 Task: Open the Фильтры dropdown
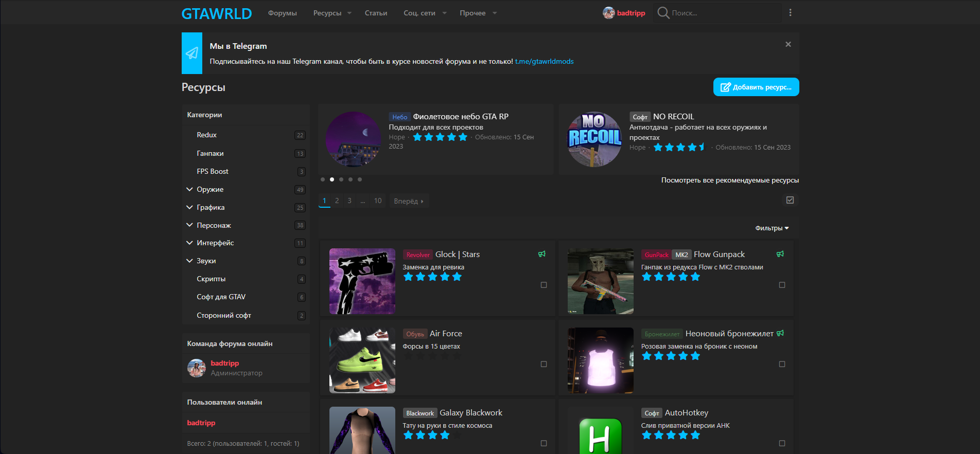tap(772, 228)
